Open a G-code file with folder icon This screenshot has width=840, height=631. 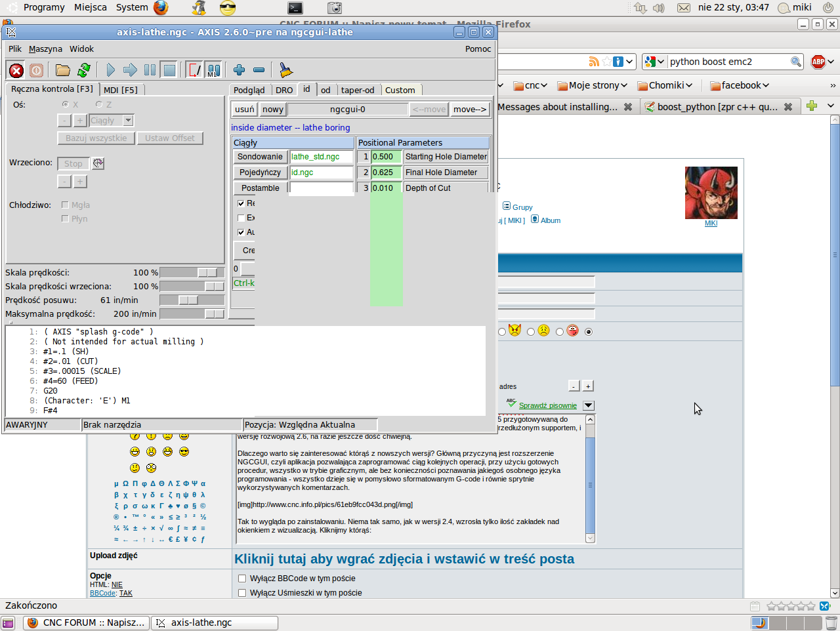tap(63, 70)
